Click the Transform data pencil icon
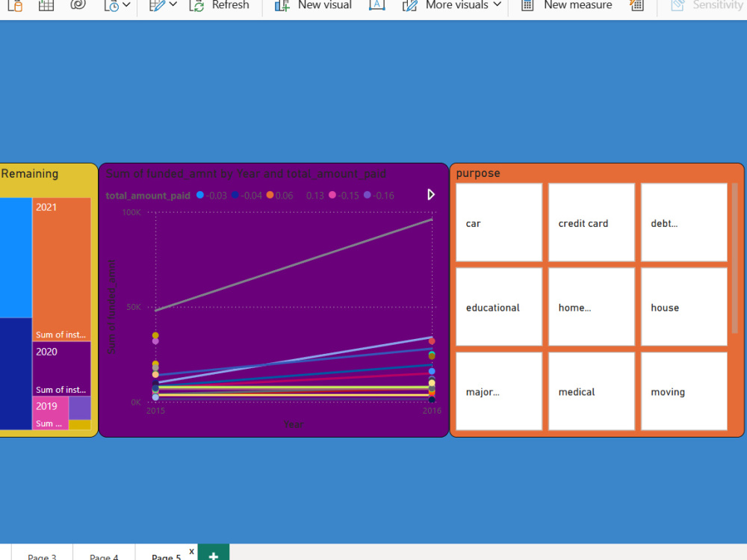747x560 pixels. 157,5
